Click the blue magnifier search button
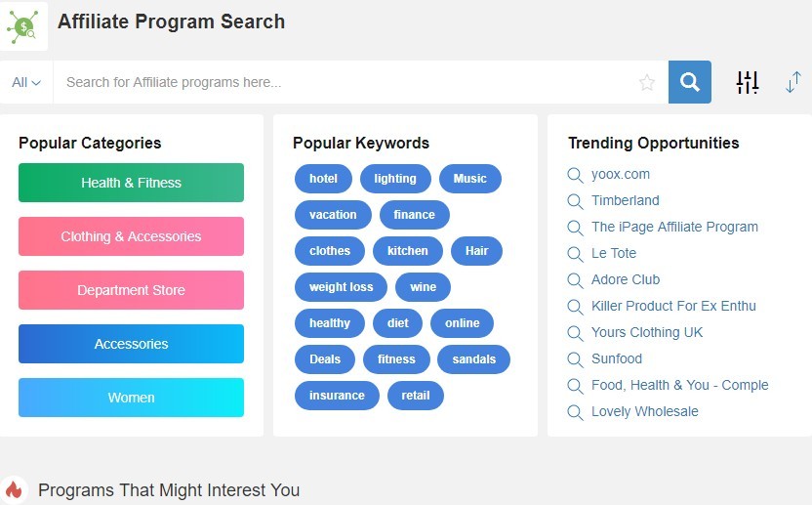The height and width of the screenshot is (505, 812). 689,82
